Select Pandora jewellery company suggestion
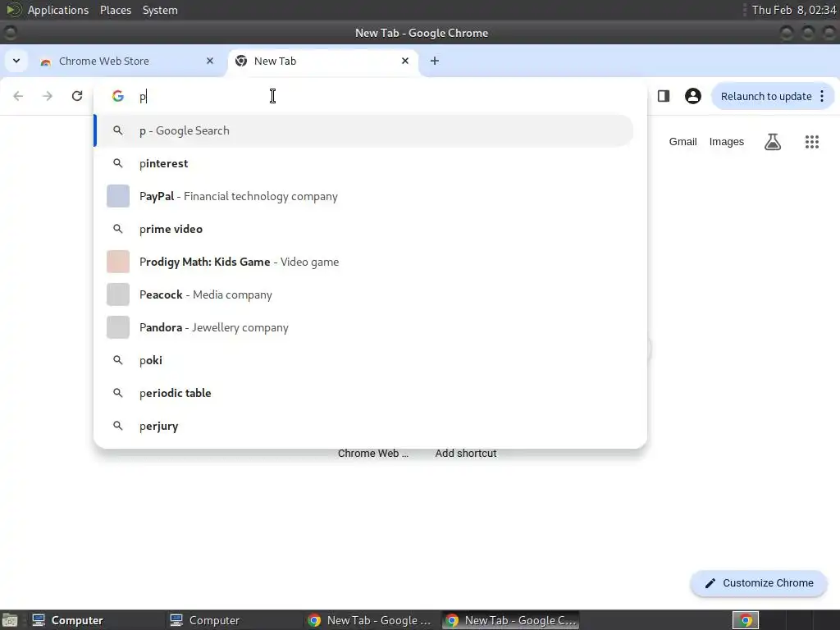The height and width of the screenshot is (630, 840). point(364,327)
